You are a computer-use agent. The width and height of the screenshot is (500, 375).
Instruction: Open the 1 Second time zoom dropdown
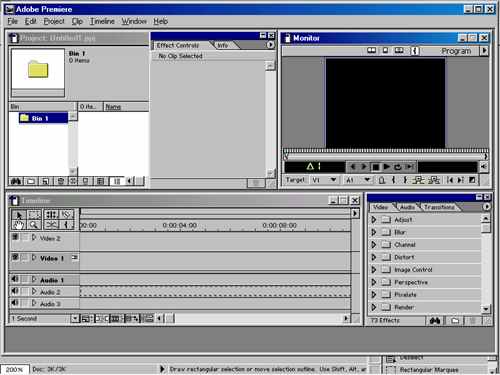(x=75, y=319)
